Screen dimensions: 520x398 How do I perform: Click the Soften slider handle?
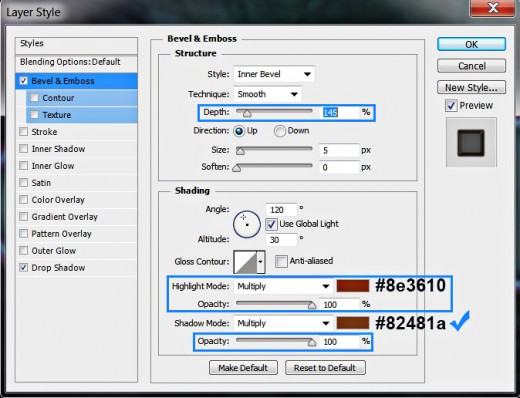click(237, 168)
